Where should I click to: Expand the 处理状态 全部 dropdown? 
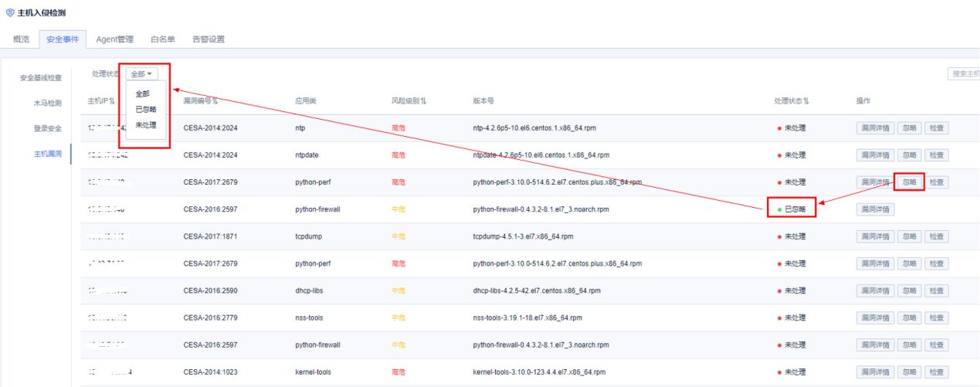[x=141, y=74]
